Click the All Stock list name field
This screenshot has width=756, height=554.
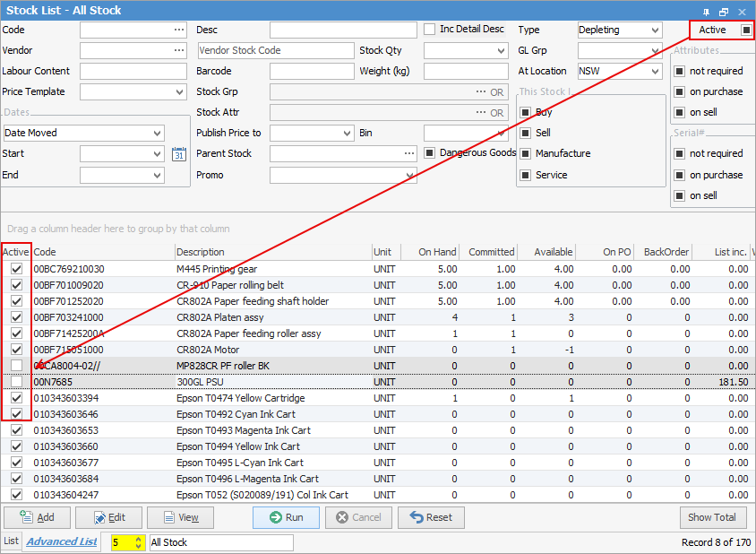pyautogui.click(x=221, y=542)
